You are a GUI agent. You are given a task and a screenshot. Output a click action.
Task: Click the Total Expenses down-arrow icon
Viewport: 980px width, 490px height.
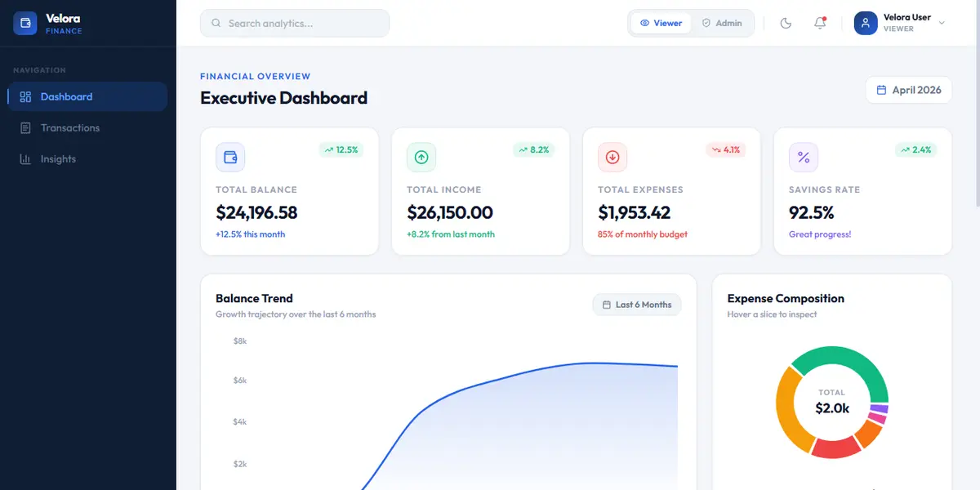(x=612, y=157)
